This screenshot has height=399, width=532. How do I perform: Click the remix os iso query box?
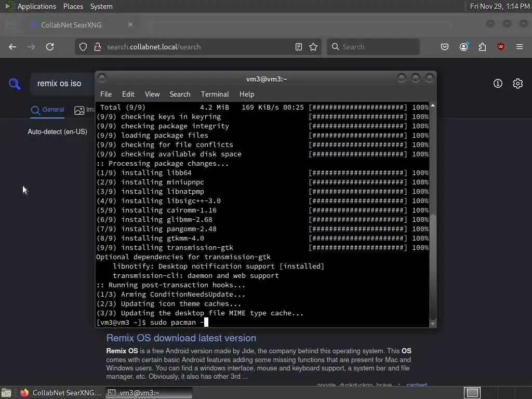pyautogui.click(x=63, y=84)
